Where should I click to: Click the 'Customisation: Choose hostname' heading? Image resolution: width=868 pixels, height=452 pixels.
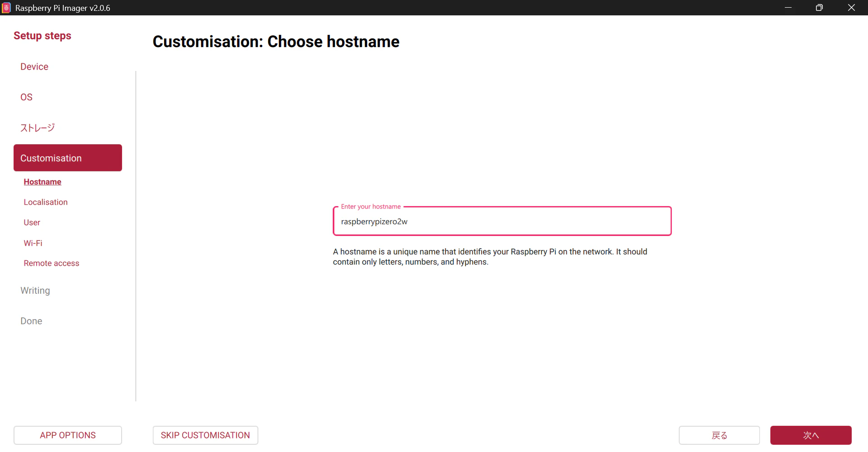click(x=276, y=42)
